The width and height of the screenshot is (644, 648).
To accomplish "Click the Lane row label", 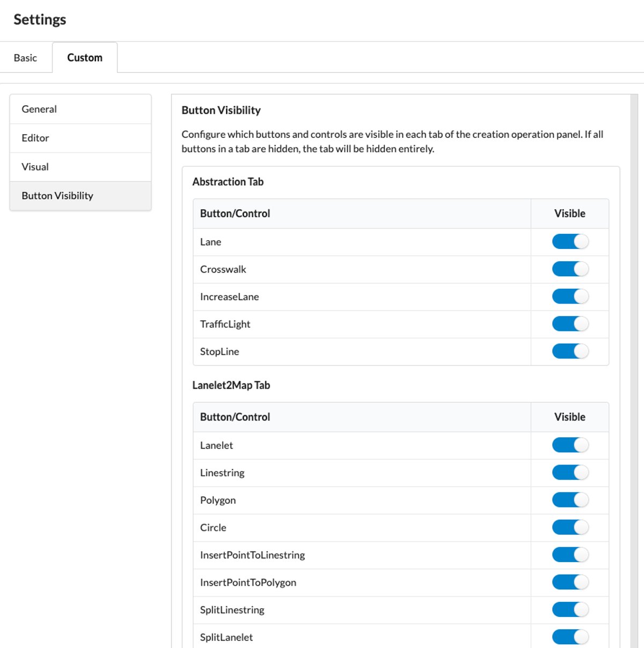I will (210, 242).
